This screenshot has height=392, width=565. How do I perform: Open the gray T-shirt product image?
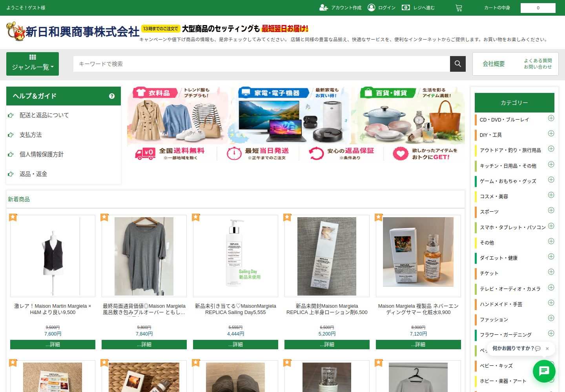tap(144, 256)
